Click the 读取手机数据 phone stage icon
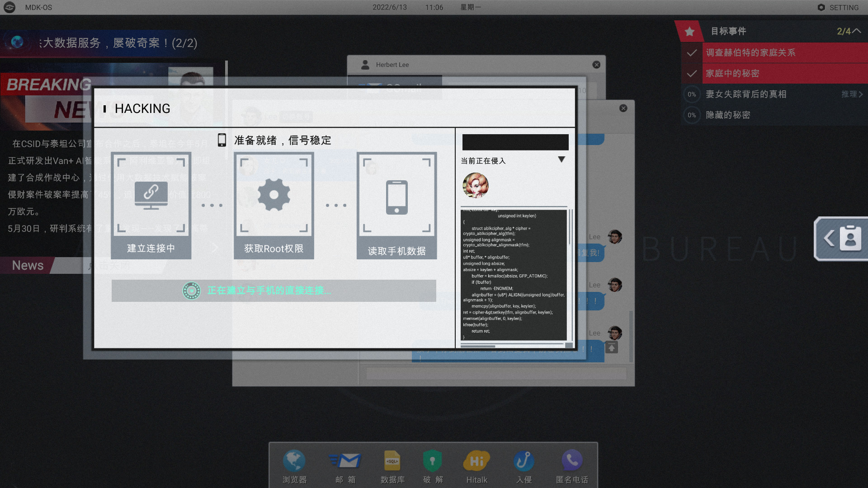This screenshot has height=488, width=868. coord(396,195)
